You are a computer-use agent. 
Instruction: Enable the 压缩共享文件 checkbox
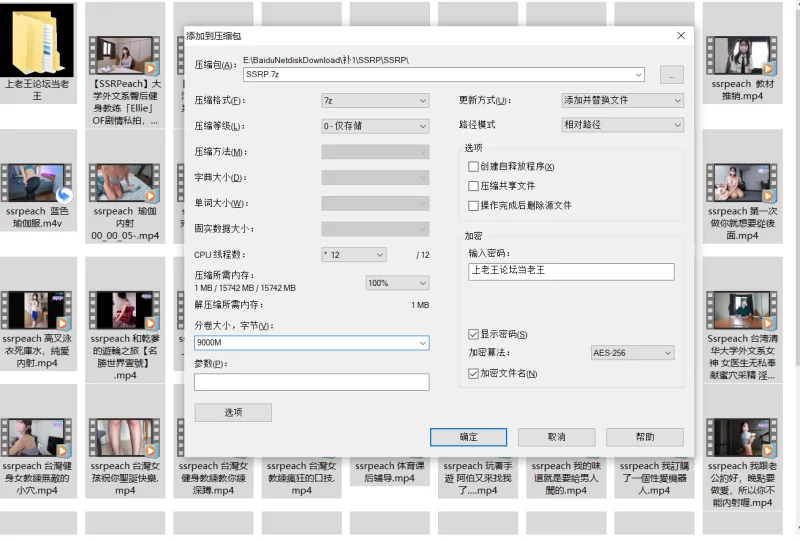click(x=473, y=186)
